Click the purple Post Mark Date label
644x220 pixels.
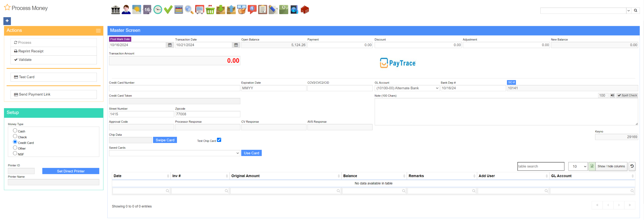[x=120, y=39]
